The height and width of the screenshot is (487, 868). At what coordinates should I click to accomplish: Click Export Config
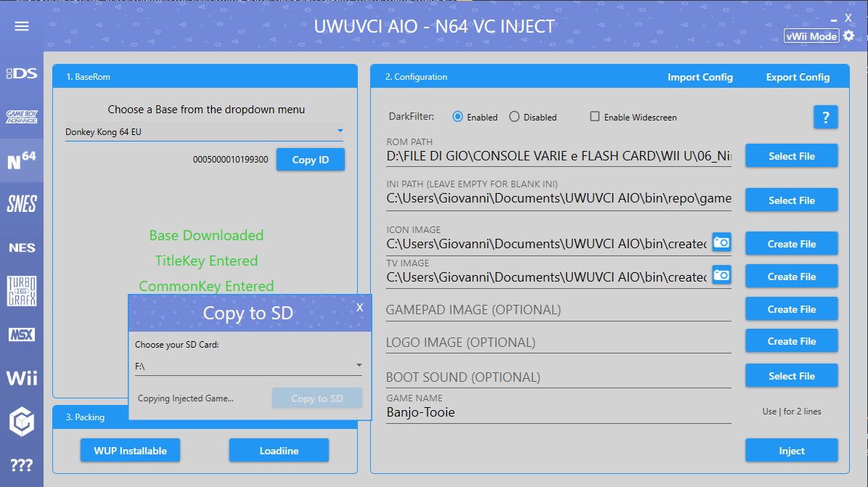[798, 77]
